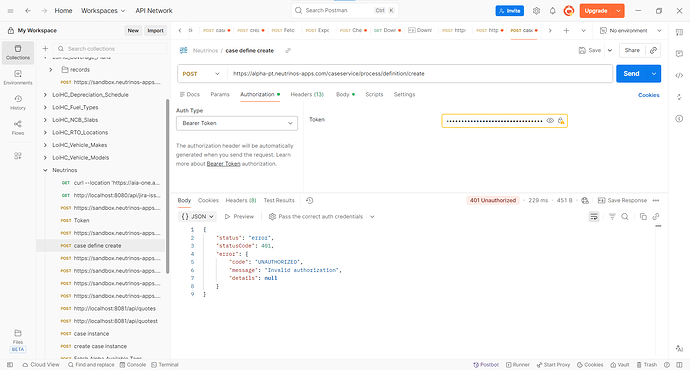This screenshot has height=370, width=690.
Task: Open the notifications bell
Action: click(x=552, y=11)
